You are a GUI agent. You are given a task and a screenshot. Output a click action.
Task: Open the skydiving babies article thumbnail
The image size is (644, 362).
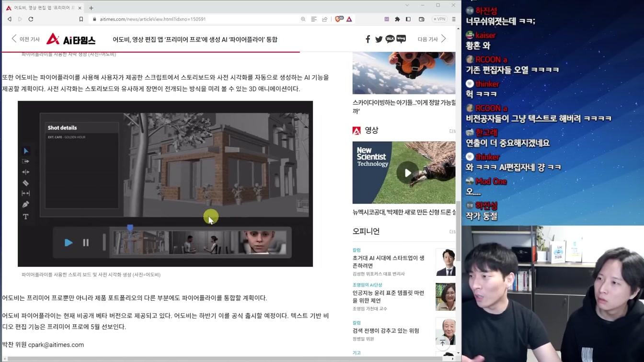404,73
